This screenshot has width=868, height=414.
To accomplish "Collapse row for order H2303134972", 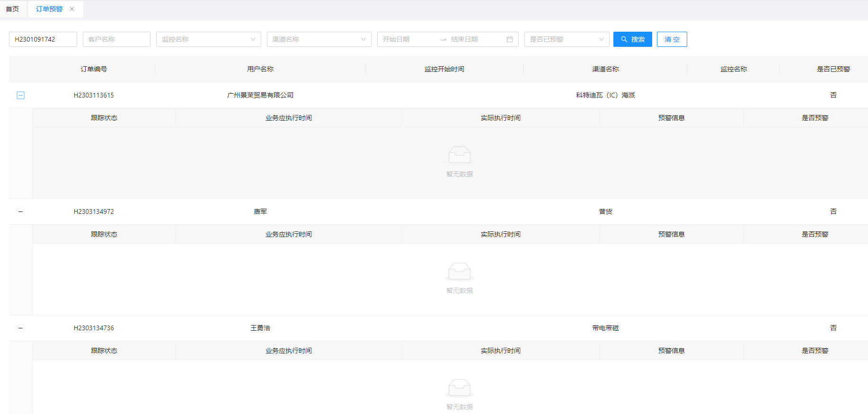I will (21, 211).
